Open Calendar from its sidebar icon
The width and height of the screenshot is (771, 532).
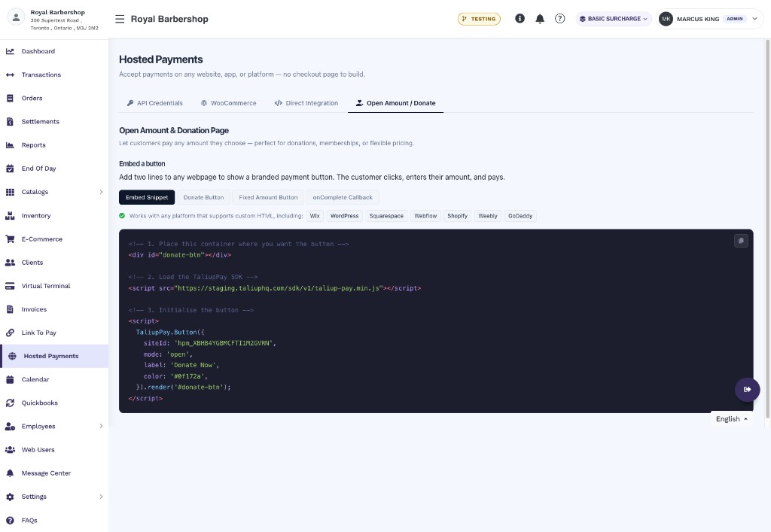(x=10, y=379)
